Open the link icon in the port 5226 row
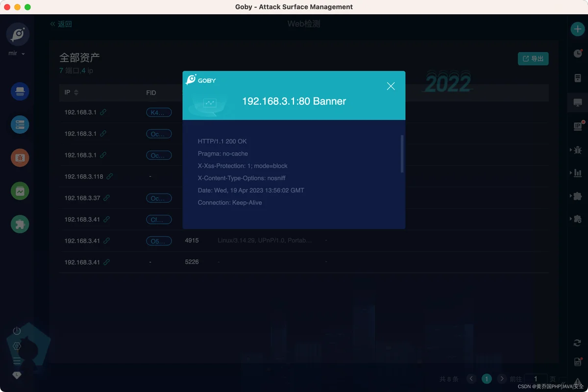 (106, 262)
